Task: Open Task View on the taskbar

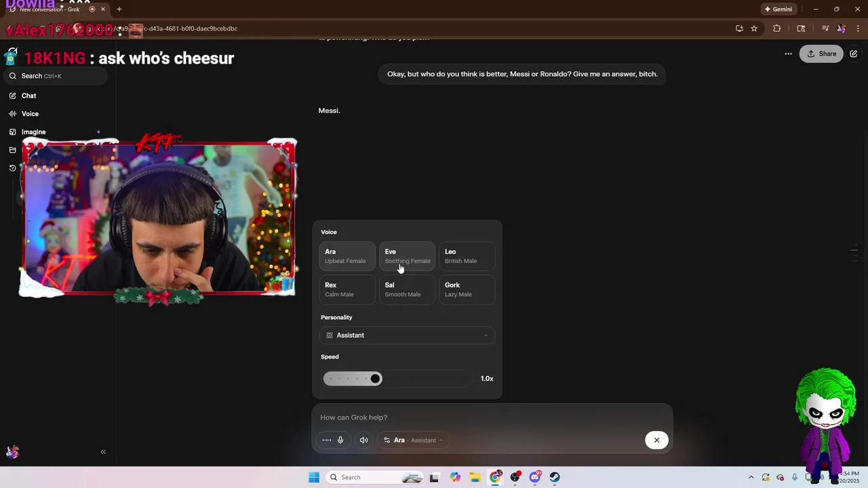Action: pyautogui.click(x=434, y=477)
